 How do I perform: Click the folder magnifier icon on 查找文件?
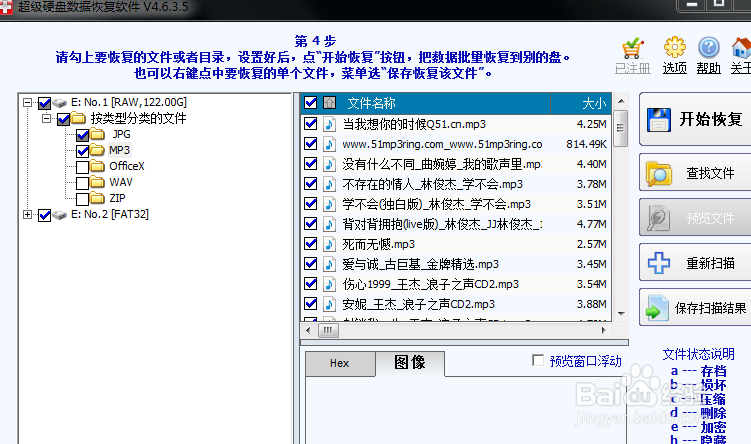659,174
